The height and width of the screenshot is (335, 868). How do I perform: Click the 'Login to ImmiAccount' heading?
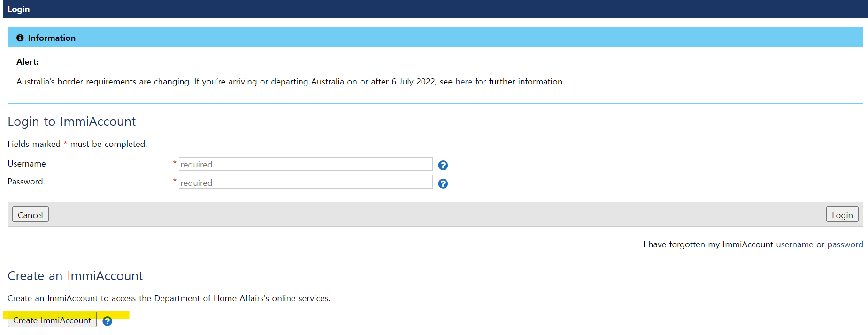72,122
